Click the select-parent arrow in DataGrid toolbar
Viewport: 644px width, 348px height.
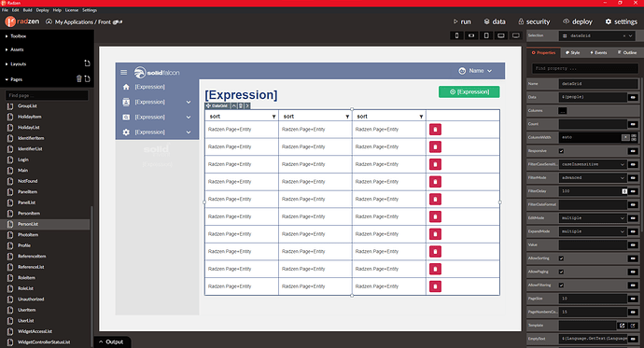pos(233,105)
